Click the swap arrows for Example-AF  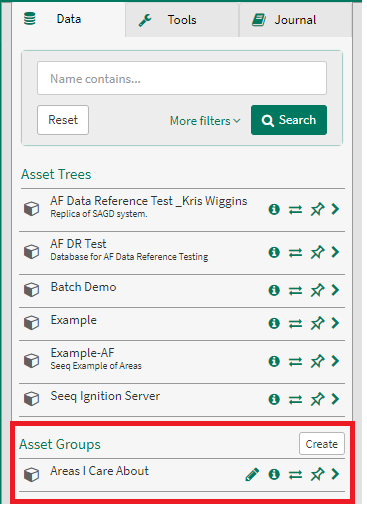295,361
